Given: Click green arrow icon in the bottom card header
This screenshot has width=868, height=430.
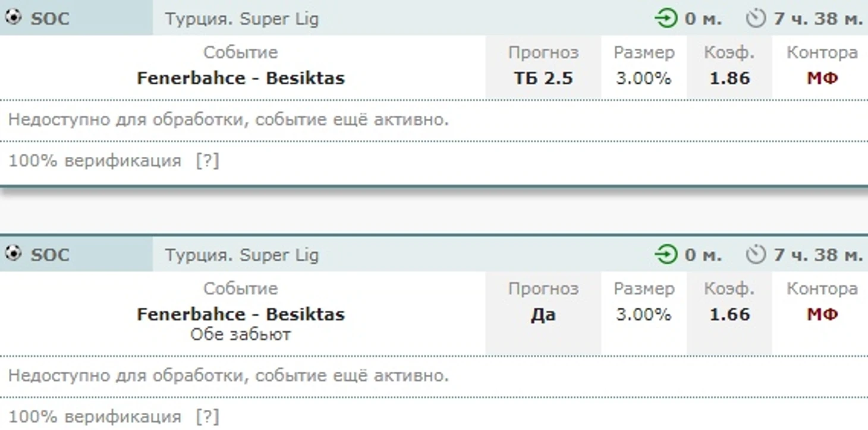Looking at the screenshot, I should pos(666,255).
